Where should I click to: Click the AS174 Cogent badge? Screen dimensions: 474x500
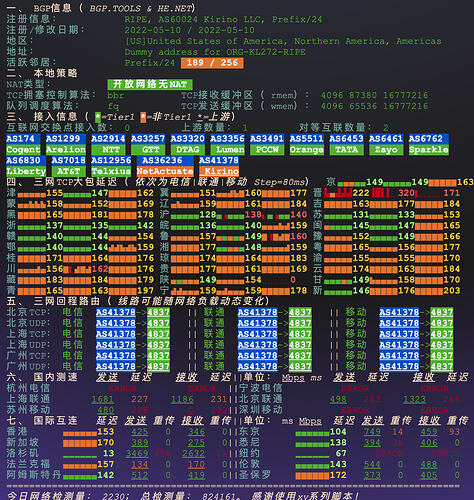(x=23, y=144)
